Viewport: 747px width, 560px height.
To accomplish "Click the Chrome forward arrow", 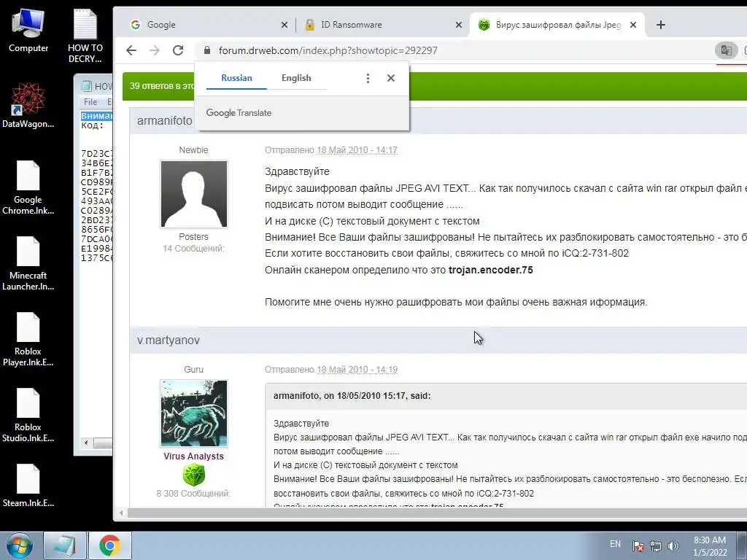I will coord(155,50).
